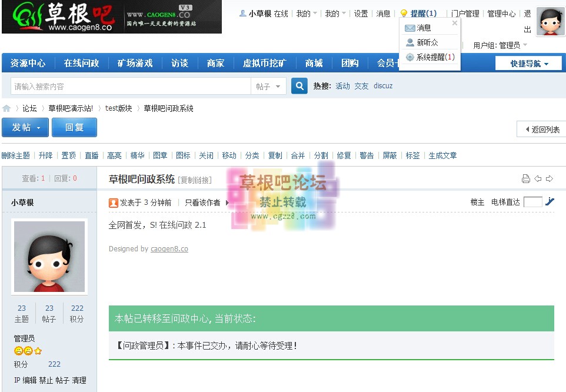Click the blue elevator jump icon
566x392 pixels.
[549, 201]
